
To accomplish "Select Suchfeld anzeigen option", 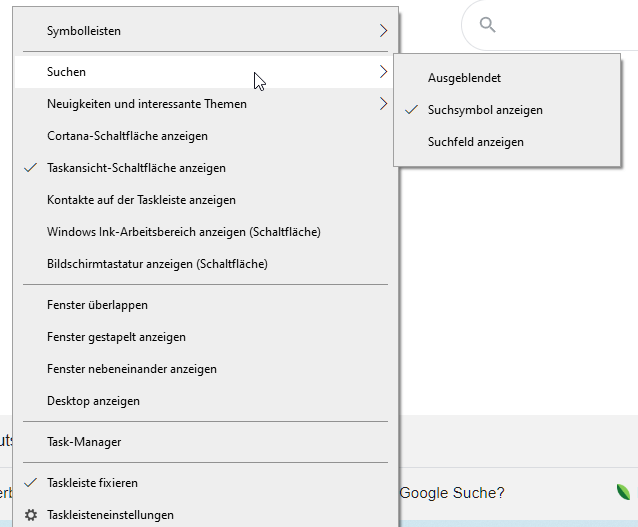I will pyautogui.click(x=507, y=142).
